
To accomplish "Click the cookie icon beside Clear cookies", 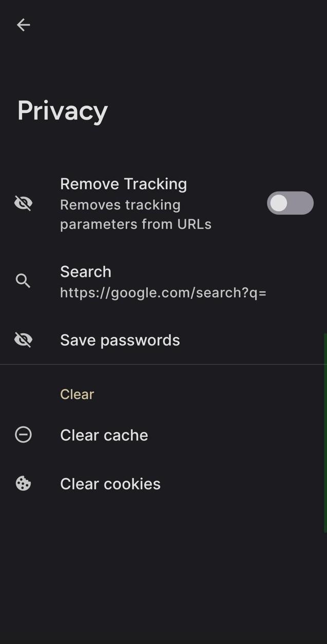I will [x=23, y=483].
